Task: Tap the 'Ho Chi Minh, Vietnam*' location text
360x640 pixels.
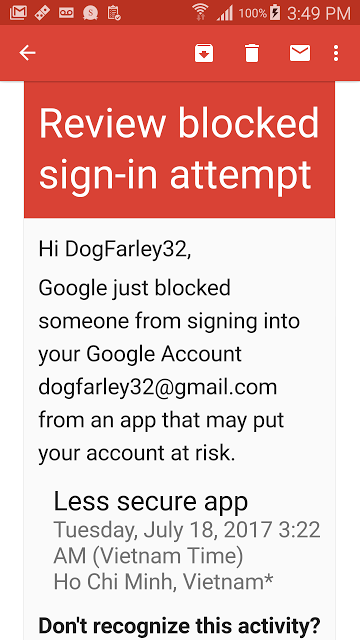Action: pyautogui.click(x=163, y=582)
